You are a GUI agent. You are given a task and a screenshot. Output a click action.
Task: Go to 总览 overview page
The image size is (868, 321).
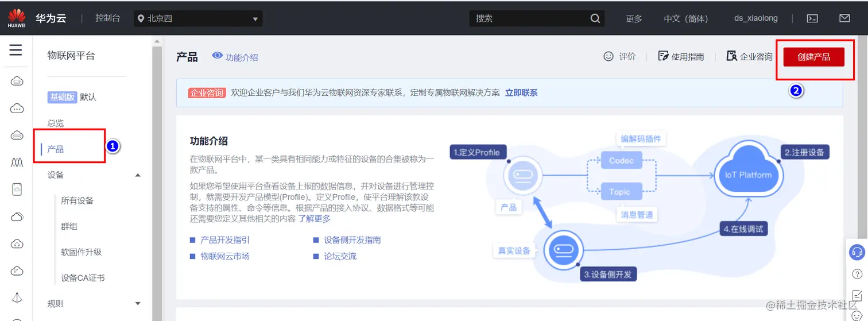coord(56,123)
